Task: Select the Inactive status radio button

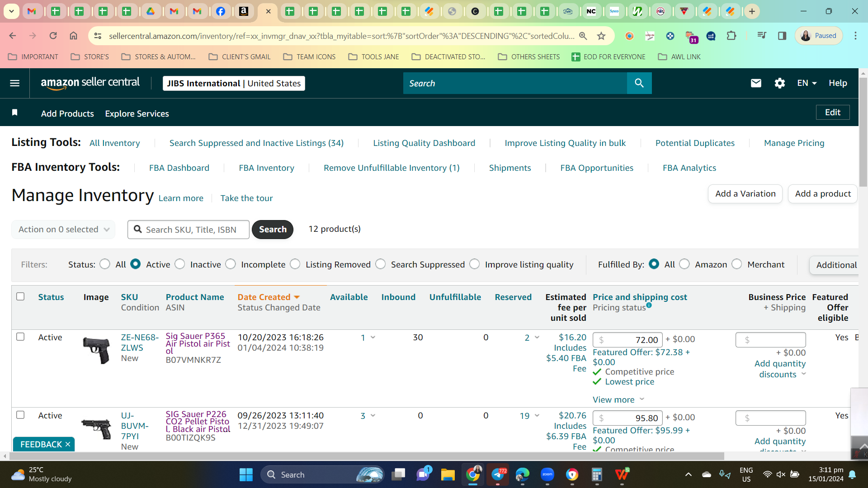Action: point(180,264)
